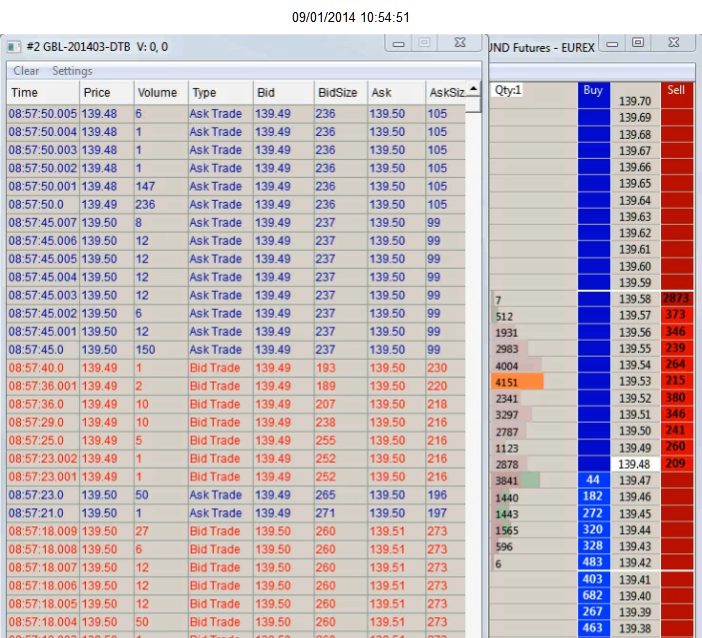Click buy size 682 at 139.40
702x638 pixels.
coord(593,595)
